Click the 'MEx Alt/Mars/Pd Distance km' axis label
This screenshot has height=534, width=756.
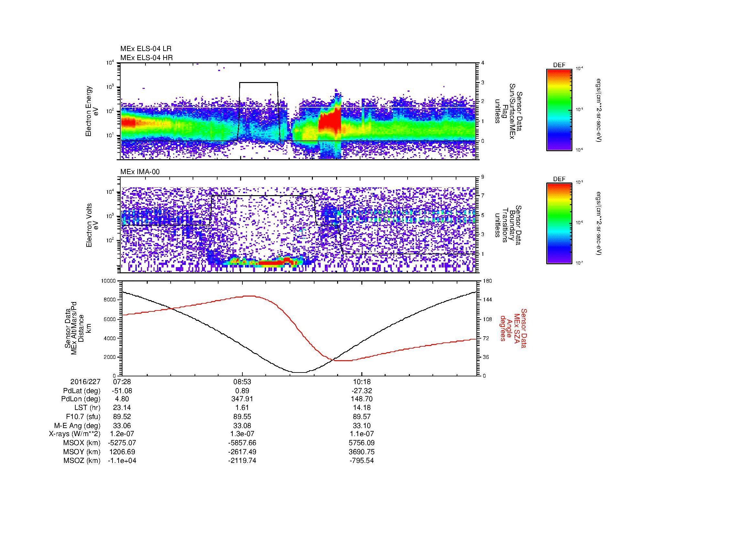(78, 328)
